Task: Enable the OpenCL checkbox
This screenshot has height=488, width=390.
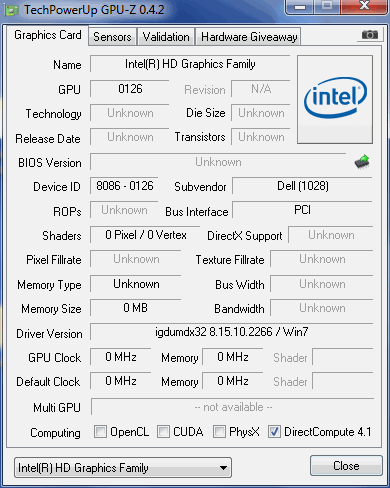Action: [100, 432]
